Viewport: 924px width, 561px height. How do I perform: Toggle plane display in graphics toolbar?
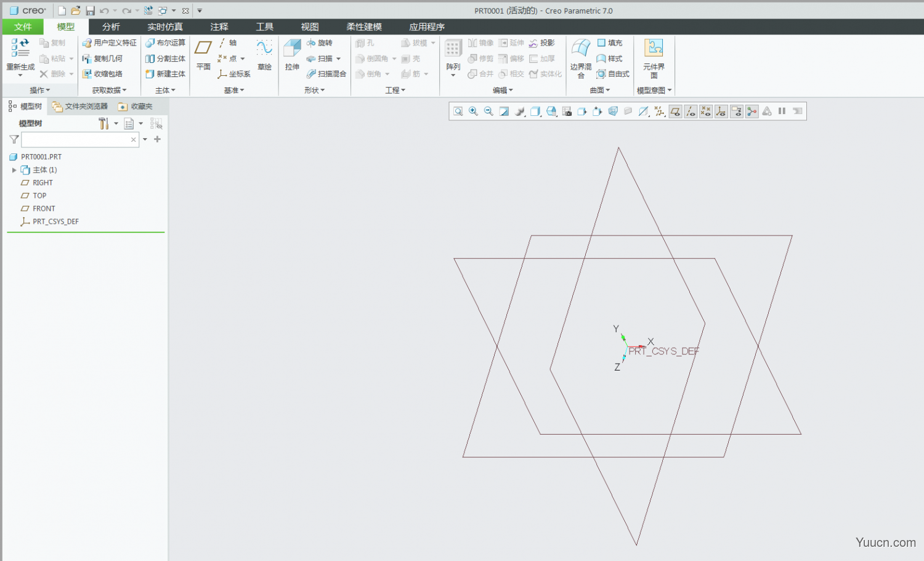(x=676, y=112)
